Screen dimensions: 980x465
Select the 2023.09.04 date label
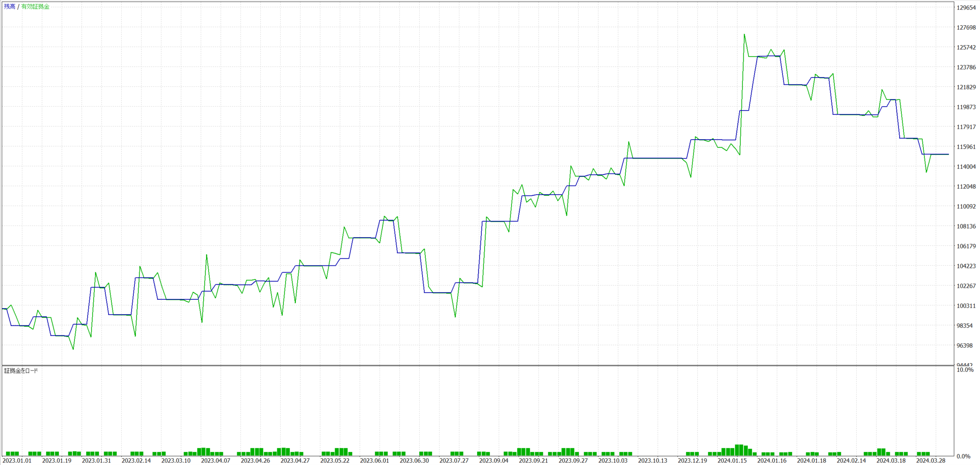pos(494,460)
